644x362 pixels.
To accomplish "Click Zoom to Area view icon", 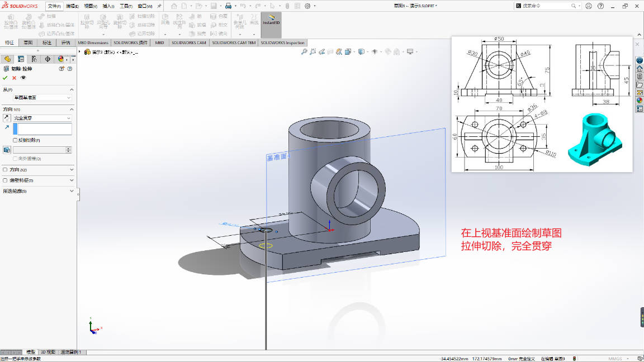I will click(313, 52).
